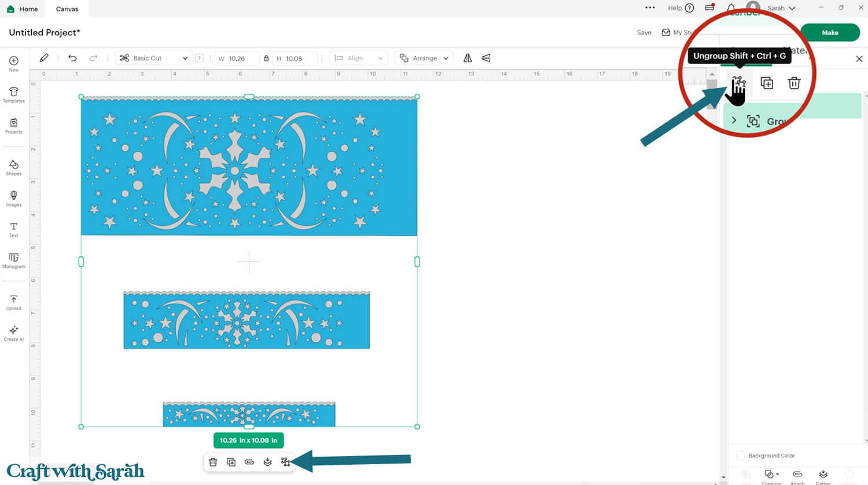Toggle the size lock between W and H

(266, 58)
